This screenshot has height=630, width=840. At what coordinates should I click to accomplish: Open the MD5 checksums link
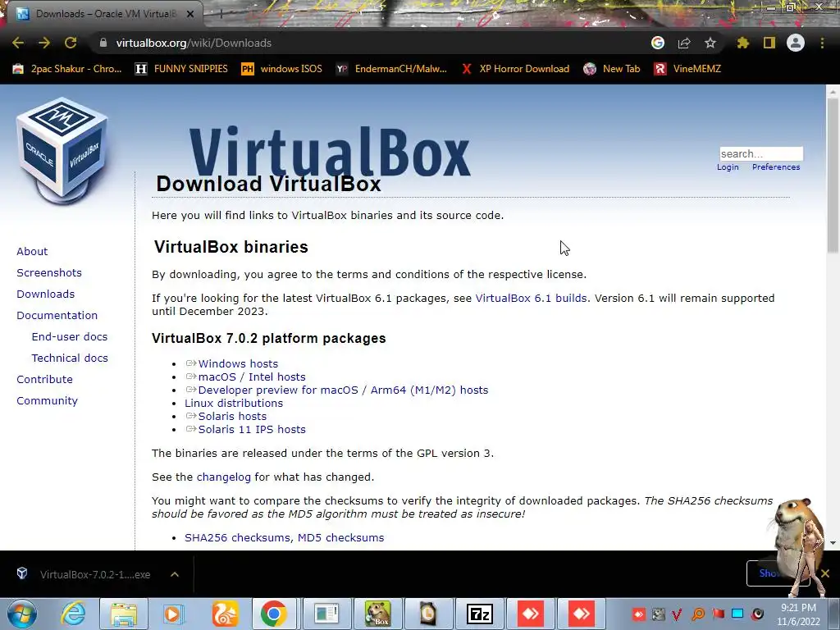click(x=340, y=538)
